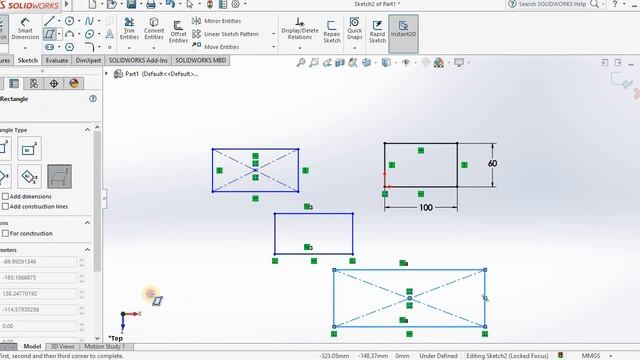Viewport: 640px width, 360px height.
Task: Select the Polygon sketch tool
Action: [69, 47]
